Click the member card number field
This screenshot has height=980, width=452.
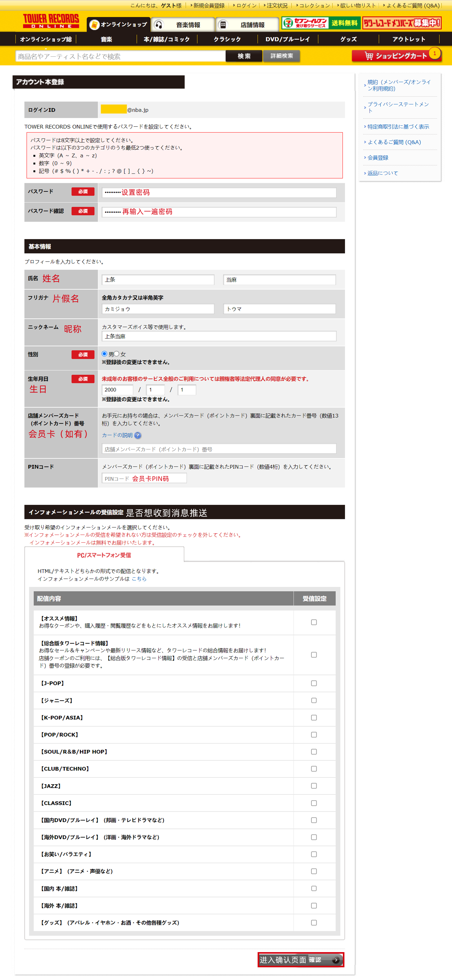[219, 449]
